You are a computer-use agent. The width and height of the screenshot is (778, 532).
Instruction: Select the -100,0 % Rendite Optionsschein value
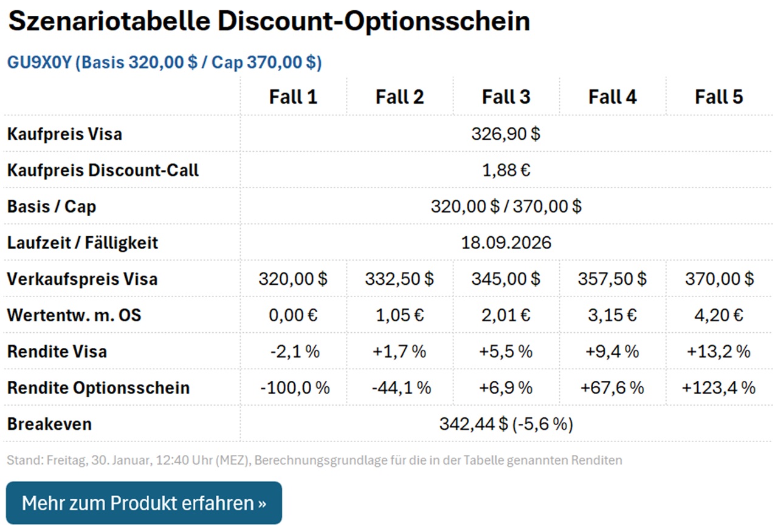(x=293, y=387)
